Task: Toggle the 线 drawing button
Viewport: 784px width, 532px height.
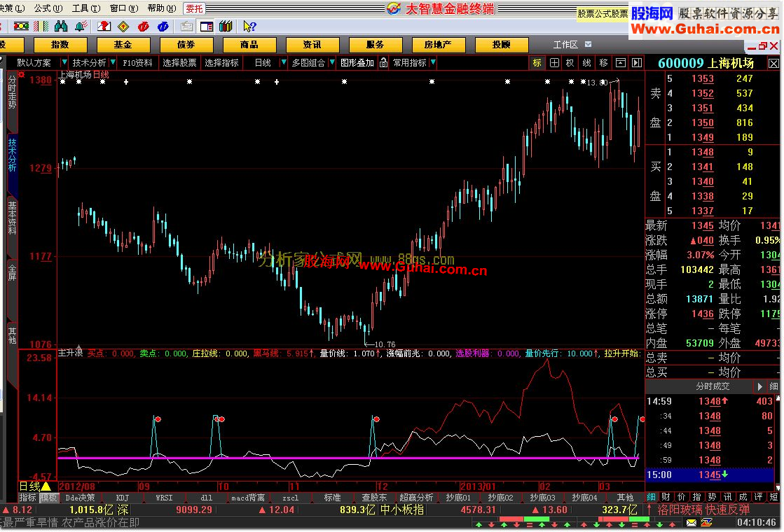Action: coord(587,62)
